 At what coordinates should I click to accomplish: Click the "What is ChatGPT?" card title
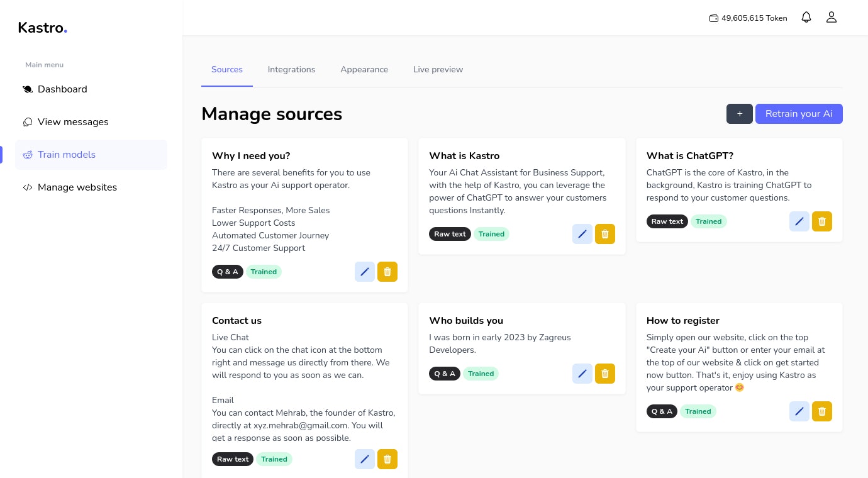point(690,156)
